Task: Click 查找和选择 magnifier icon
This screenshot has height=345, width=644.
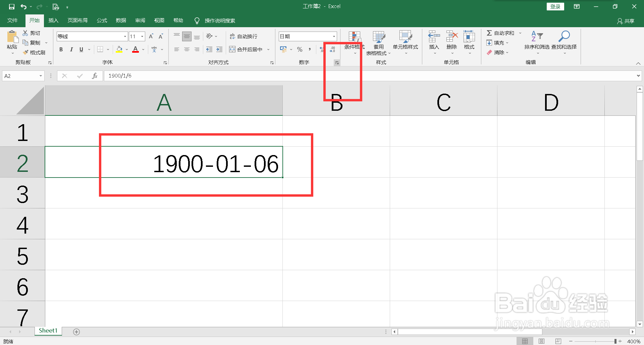Action: (564, 36)
